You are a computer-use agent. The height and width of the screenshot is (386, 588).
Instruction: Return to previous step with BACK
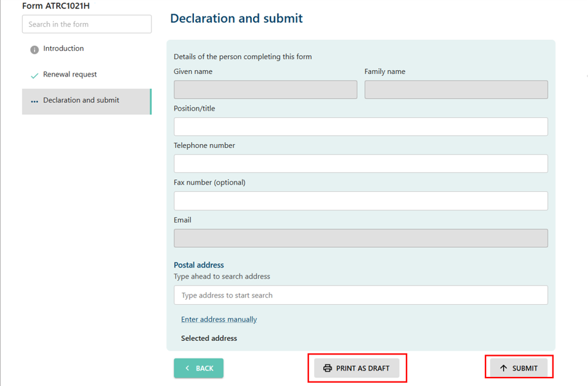point(198,368)
